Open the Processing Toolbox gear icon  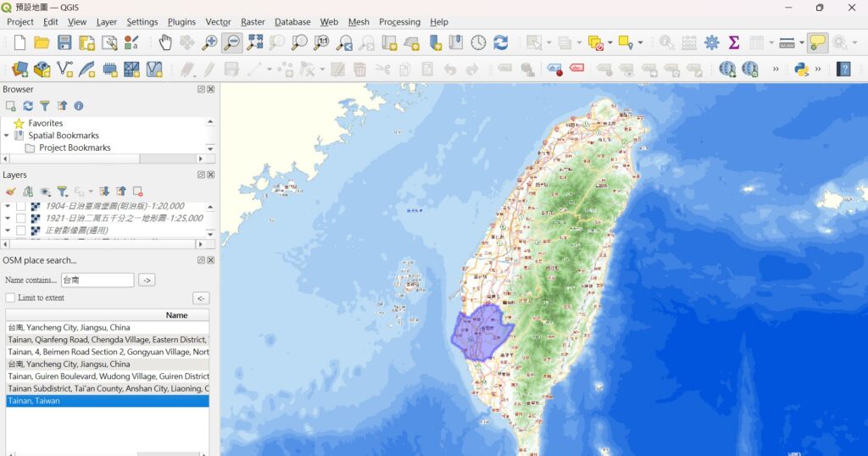click(712, 42)
